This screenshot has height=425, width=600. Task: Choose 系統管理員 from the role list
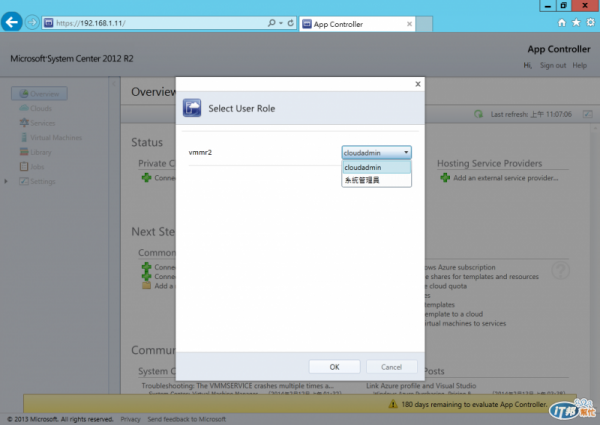click(377, 180)
